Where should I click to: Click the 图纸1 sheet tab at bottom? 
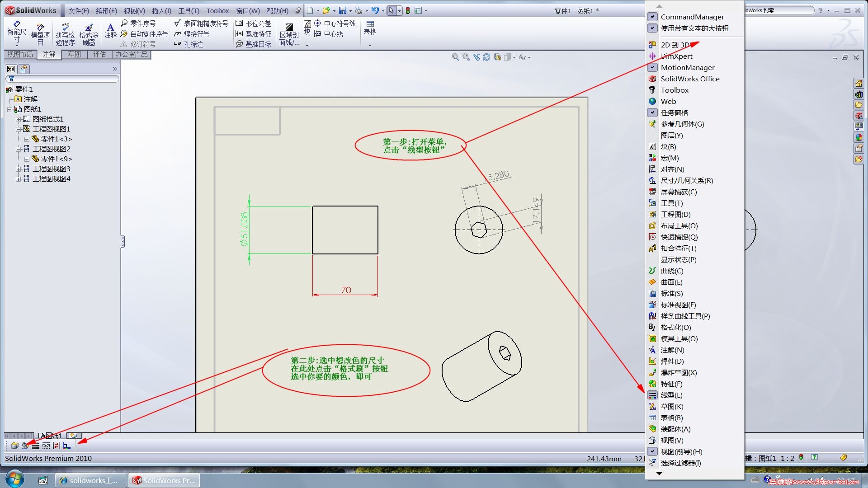coord(50,436)
